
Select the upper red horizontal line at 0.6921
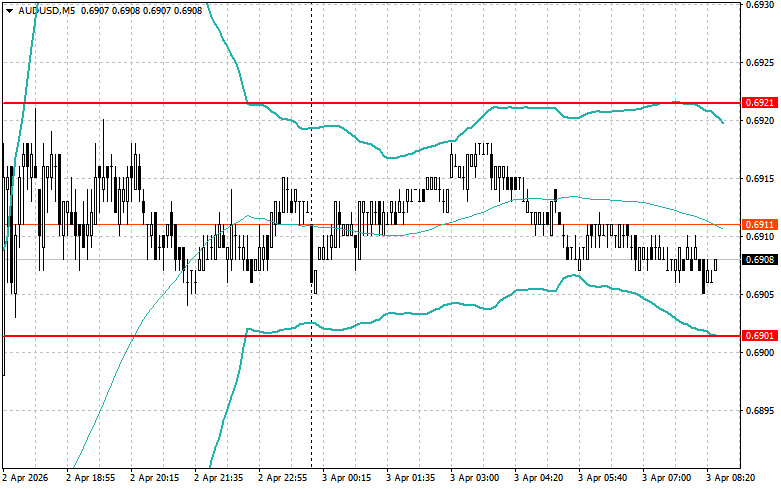[x=371, y=103]
